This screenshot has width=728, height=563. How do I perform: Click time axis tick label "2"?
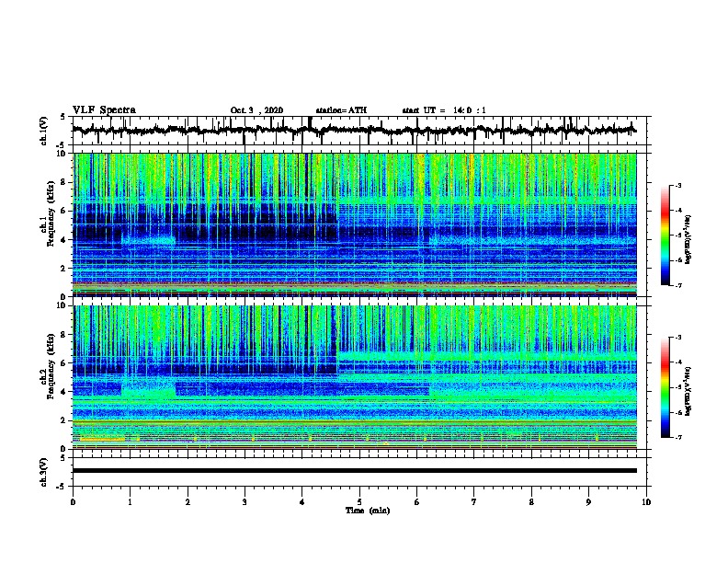(188, 502)
